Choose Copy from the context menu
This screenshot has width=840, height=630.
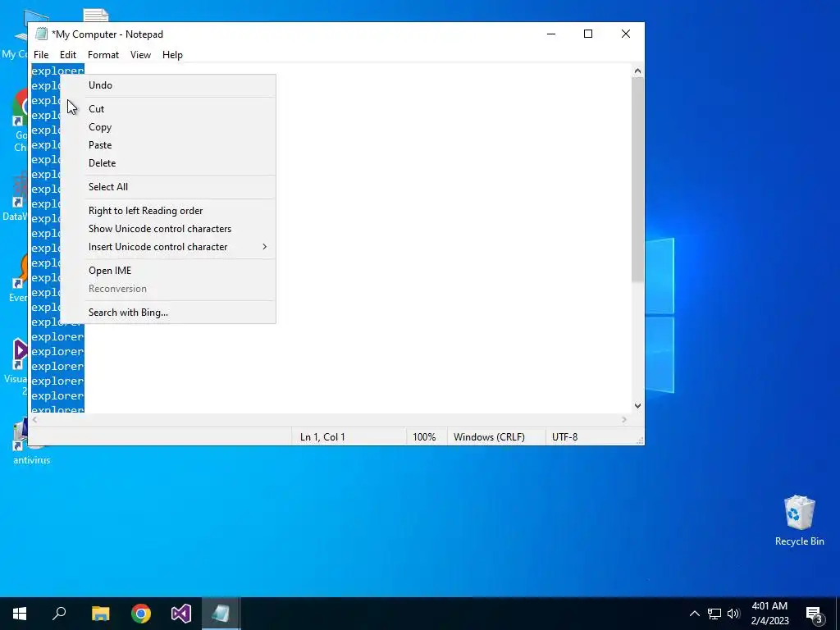[167, 127]
